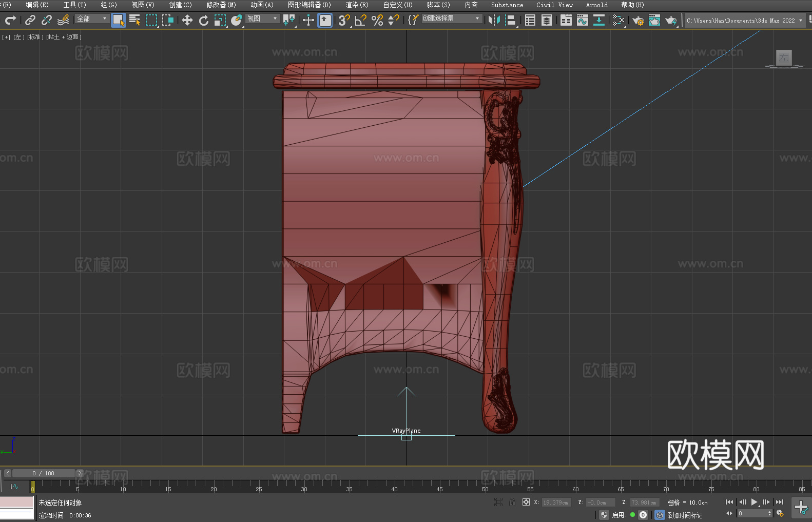Toggle the selection lock padlock

[x=512, y=502]
